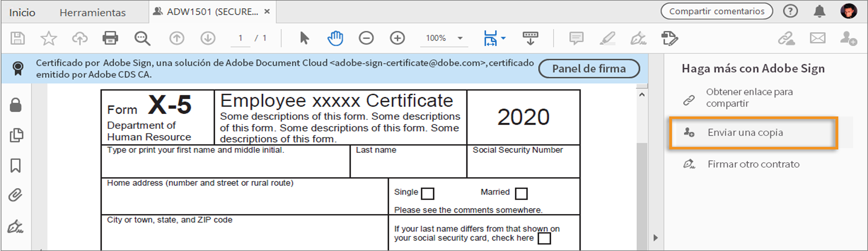
Task: Expand the fit page options dropdown arrow
Action: pos(503,38)
